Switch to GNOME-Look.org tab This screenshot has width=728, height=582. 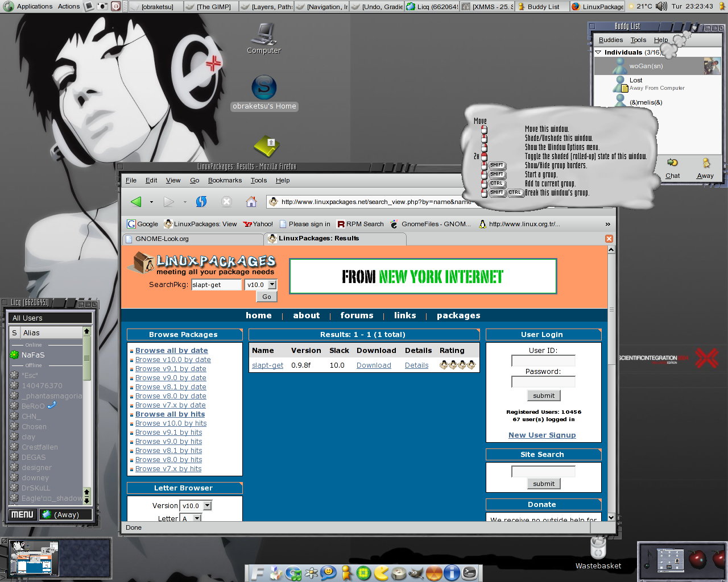tap(192, 239)
